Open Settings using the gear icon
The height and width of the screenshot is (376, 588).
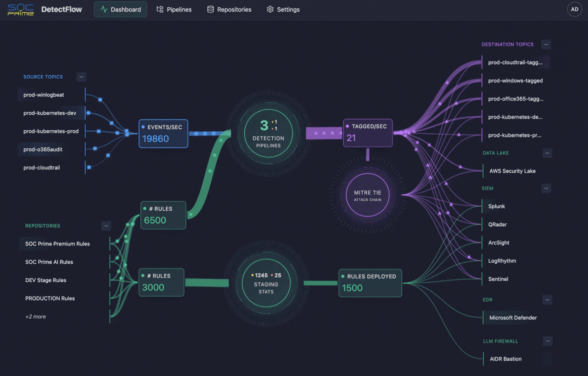point(270,9)
